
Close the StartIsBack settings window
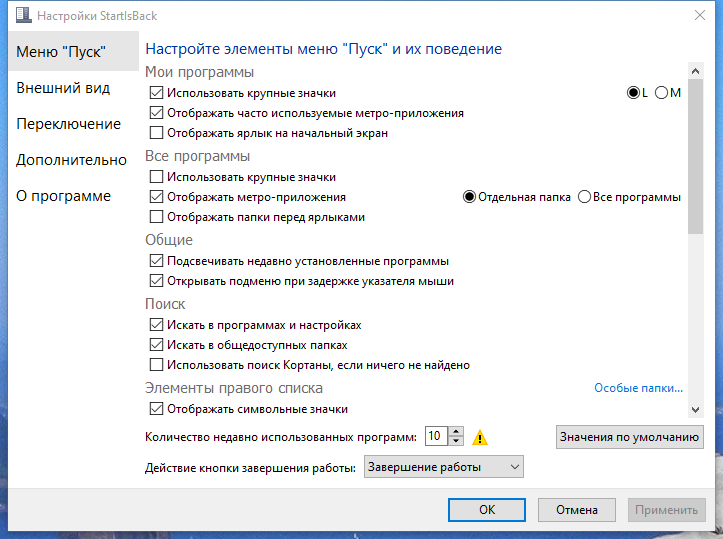[x=699, y=15]
